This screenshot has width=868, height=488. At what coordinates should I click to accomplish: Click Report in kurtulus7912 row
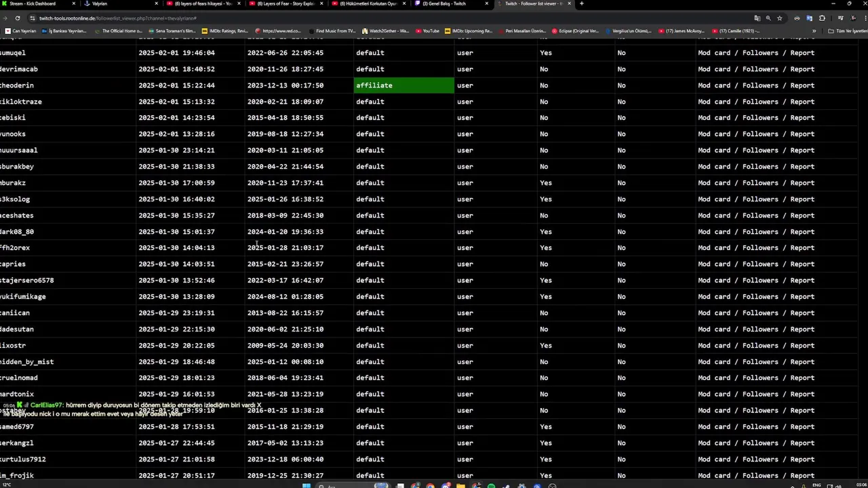[x=802, y=460]
